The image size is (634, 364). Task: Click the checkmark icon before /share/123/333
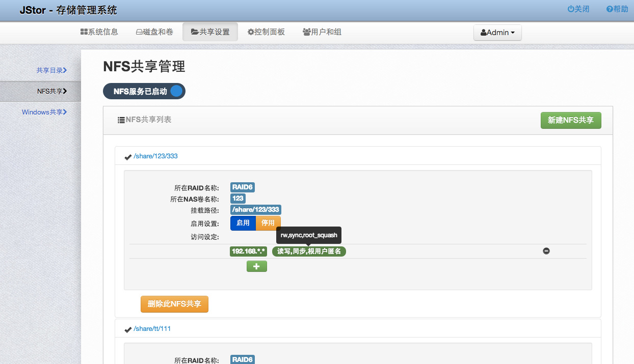pos(128,157)
